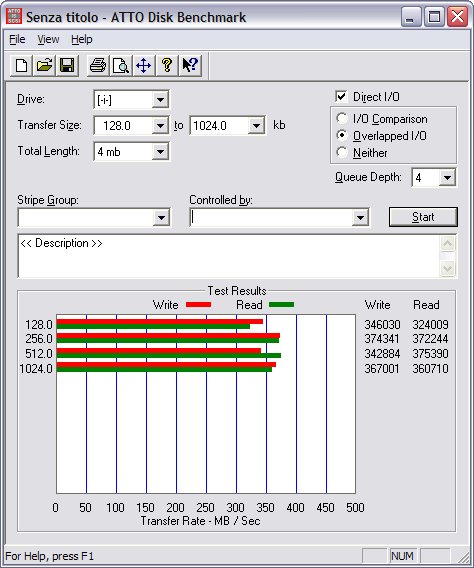This screenshot has width=474, height=568.
Task: Open Print Preview magnifier icon
Action: (121, 66)
